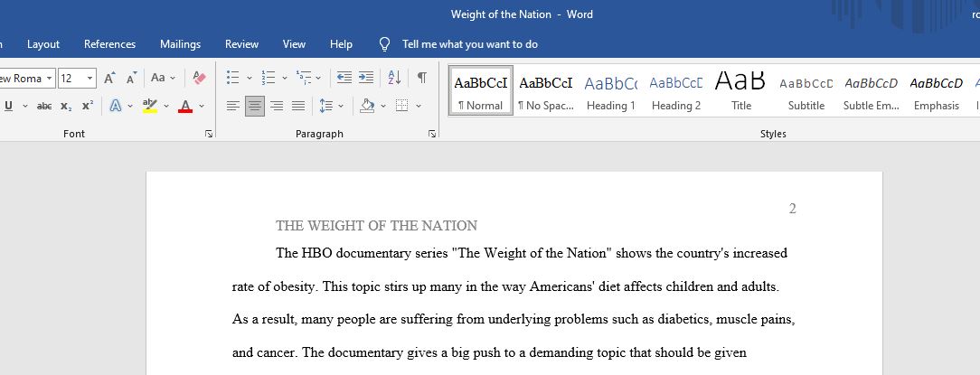Open the References tab

click(x=110, y=44)
